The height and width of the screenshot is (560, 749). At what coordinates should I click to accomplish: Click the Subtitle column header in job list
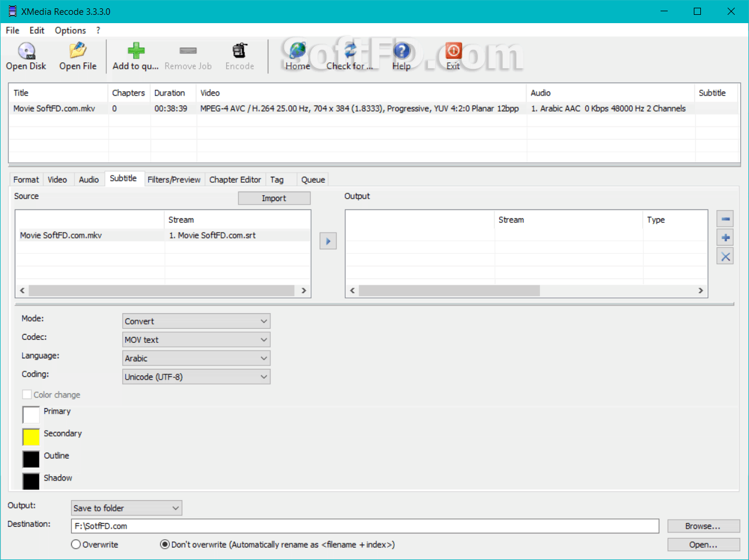pos(716,93)
